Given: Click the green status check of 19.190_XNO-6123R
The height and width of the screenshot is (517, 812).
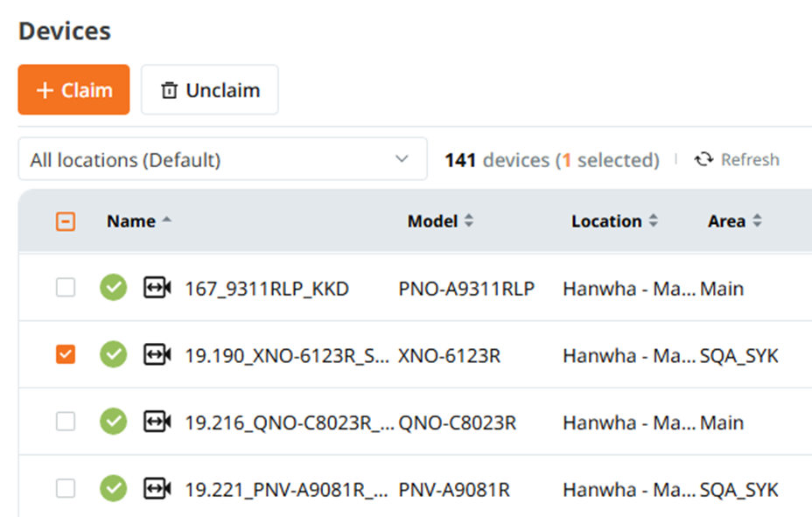Looking at the screenshot, I should tap(114, 354).
